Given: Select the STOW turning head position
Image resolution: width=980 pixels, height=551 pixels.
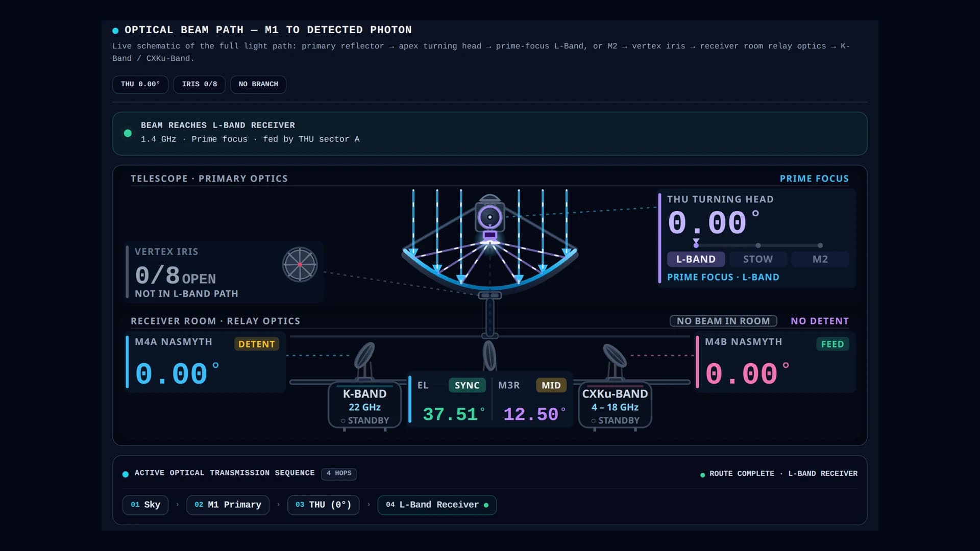Looking at the screenshot, I should [x=758, y=259].
